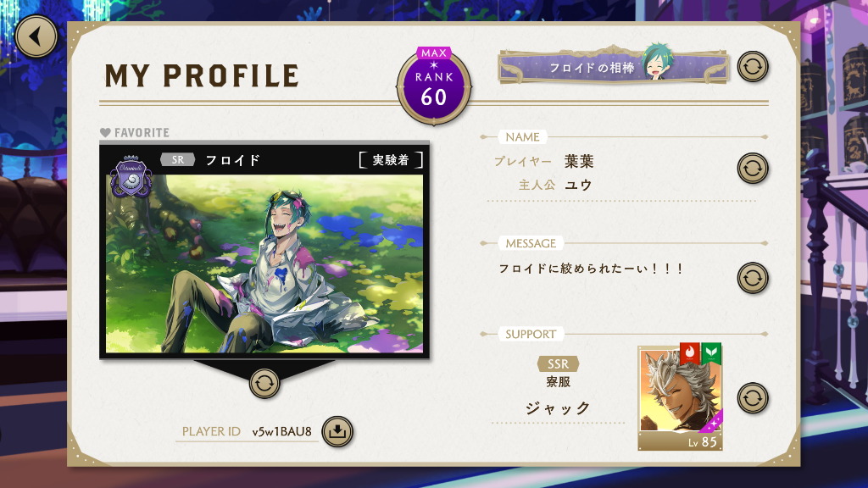Tap the refresh icon beside player name
The image size is (868, 488).
click(753, 169)
